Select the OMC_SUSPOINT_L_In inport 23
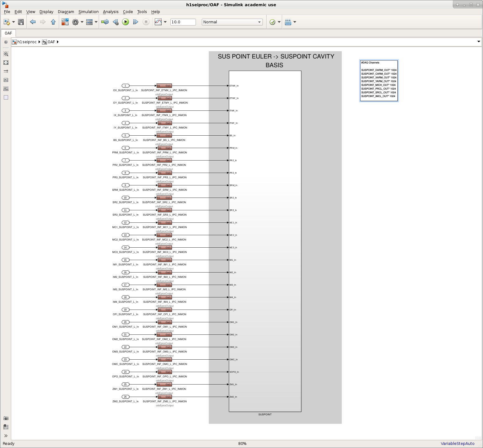Image resolution: width=483 pixels, height=448 pixels. point(125,359)
